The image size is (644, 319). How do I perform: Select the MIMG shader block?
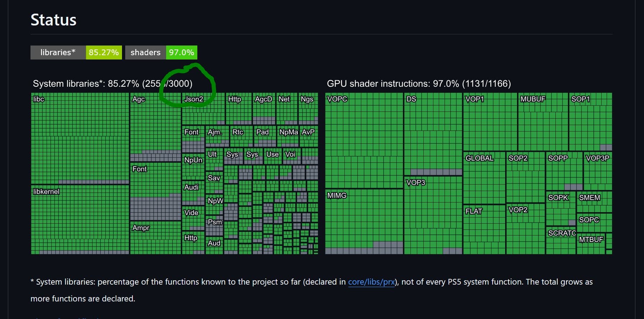coord(364,222)
